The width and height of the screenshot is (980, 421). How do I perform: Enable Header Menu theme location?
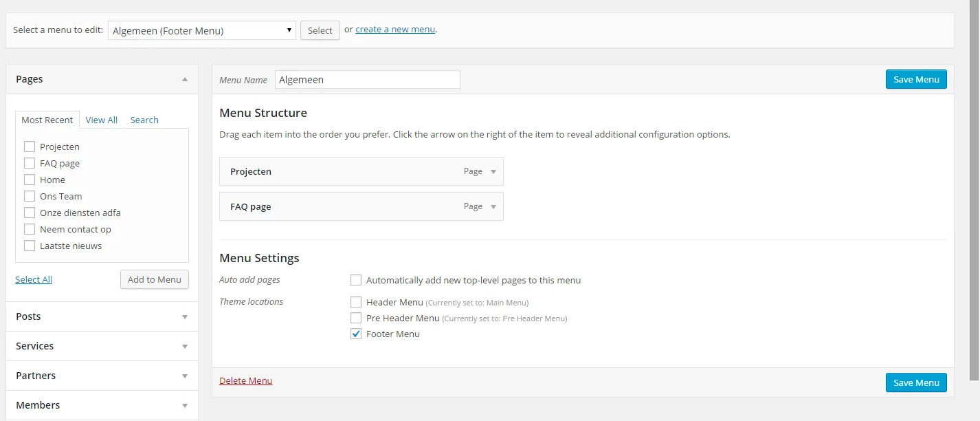click(x=356, y=302)
